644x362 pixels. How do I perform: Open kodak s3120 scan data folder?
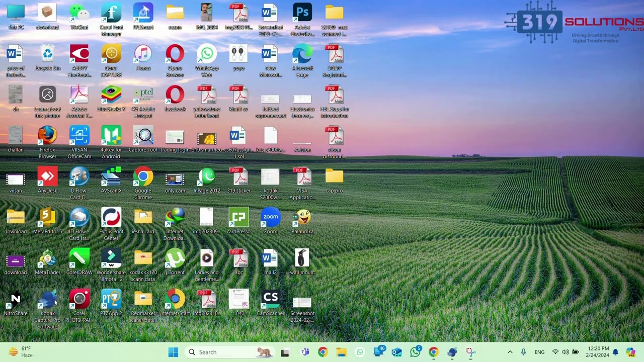pos(143,265)
